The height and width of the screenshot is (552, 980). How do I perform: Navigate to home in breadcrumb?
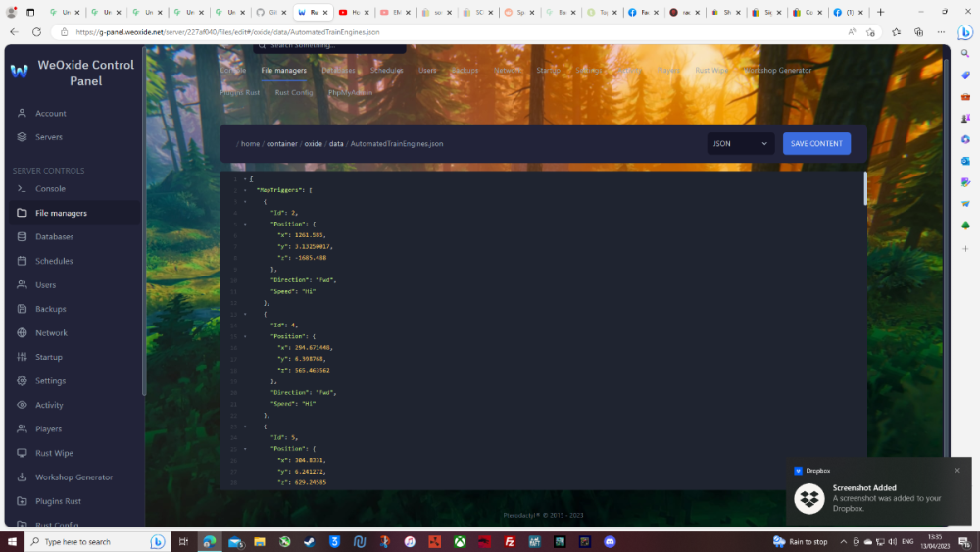pyautogui.click(x=250, y=144)
